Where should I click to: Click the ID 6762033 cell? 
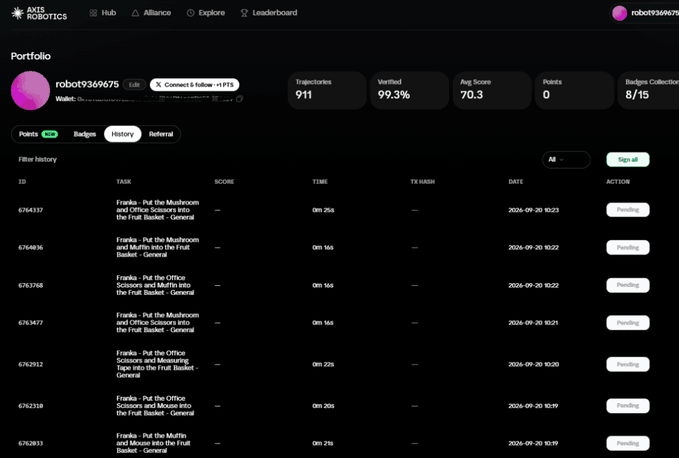click(x=31, y=443)
